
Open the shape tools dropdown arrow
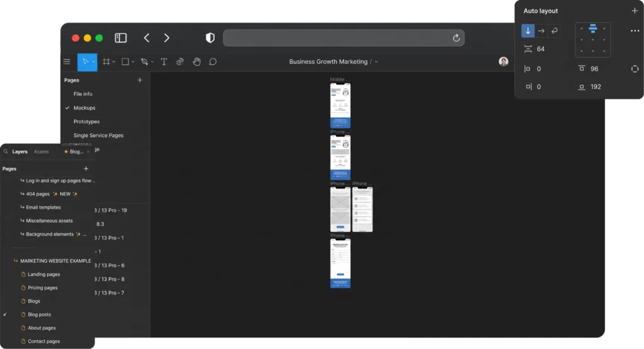coord(133,62)
